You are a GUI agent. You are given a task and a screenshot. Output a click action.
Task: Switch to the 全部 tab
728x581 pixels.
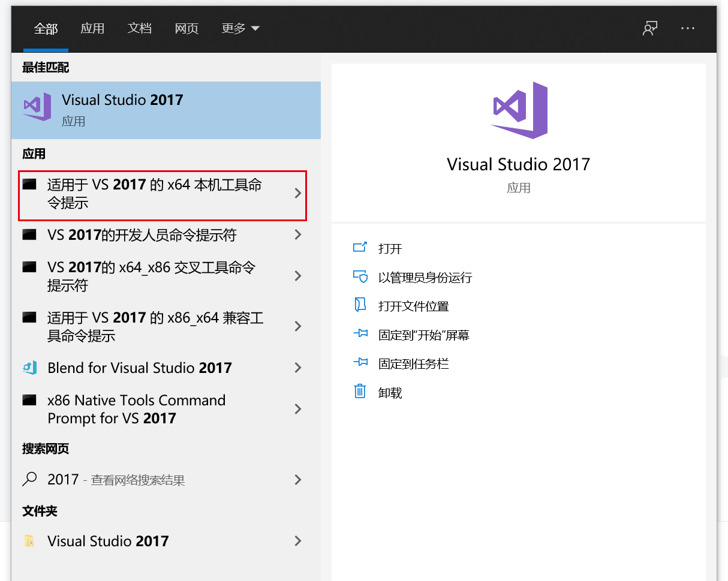tap(46, 28)
